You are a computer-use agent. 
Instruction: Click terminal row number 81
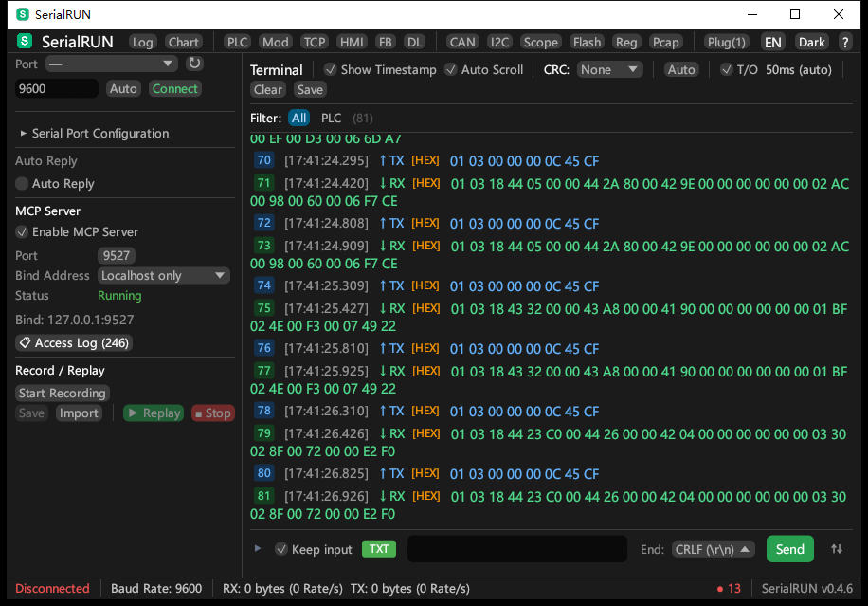click(264, 496)
